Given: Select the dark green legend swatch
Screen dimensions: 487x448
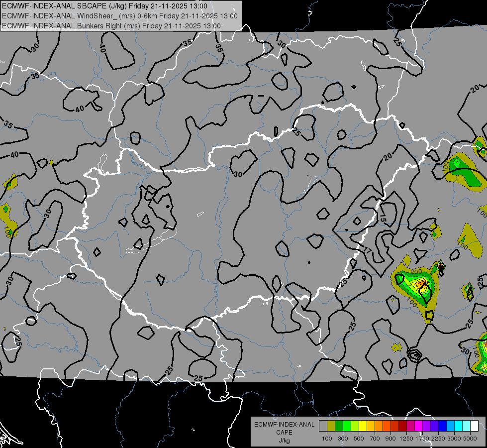Looking at the screenshot, I should 339,426.
